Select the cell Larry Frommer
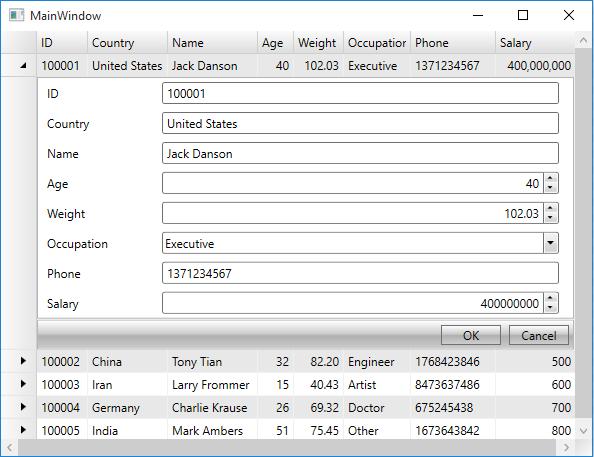The image size is (594, 457). pos(213,385)
